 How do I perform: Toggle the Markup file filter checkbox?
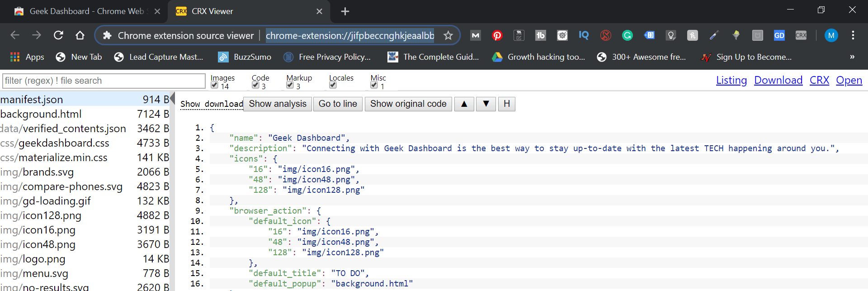pyautogui.click(x=290, y=85)
